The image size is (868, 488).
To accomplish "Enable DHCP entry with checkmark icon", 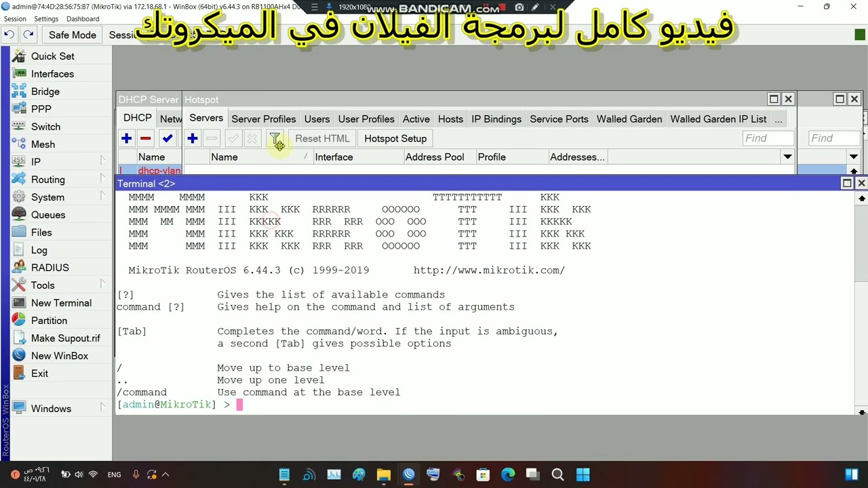I will 167,138.
